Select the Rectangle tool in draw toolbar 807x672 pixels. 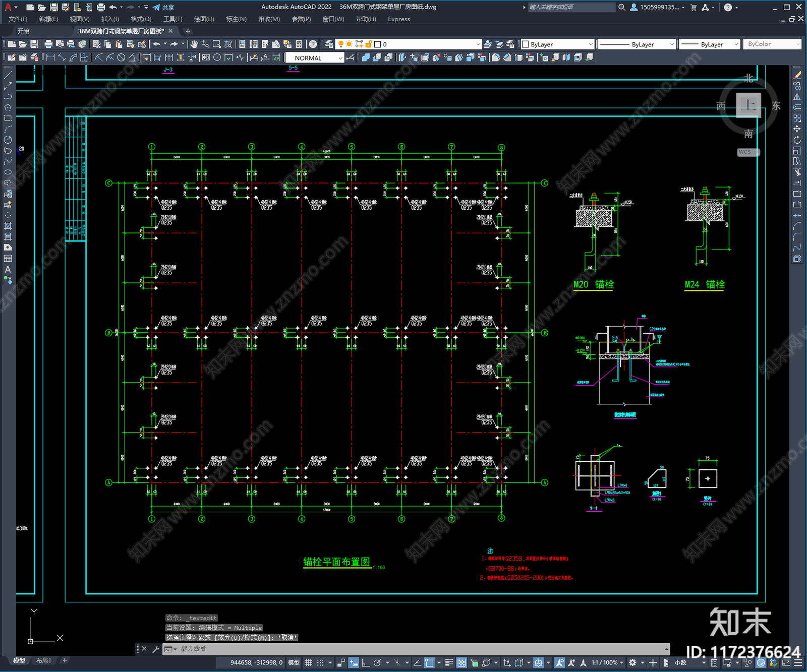tap(8, 118)
